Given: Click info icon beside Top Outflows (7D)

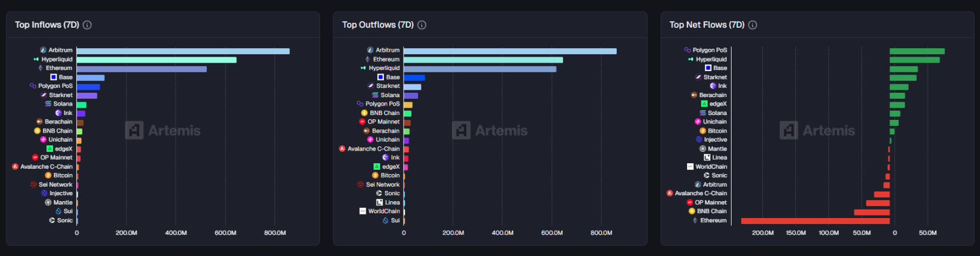Looking at the screenshot, I should 422,25.
